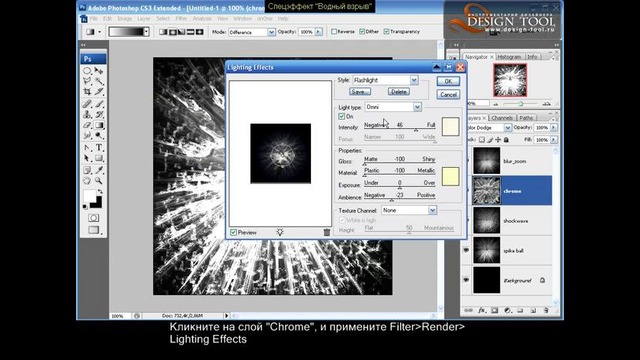Open the gradient picker dropdown arrow
Screen dimensions: 640x360
[147, 32]
